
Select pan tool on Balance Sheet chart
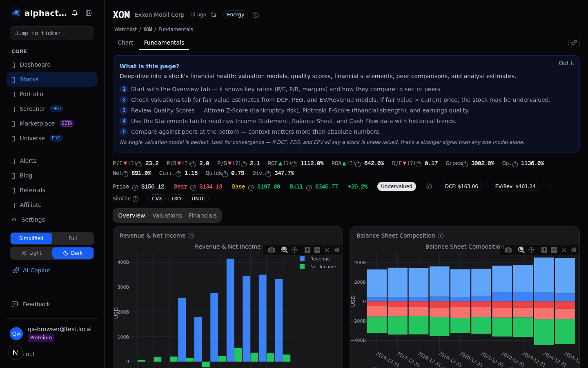pos(531,250)
